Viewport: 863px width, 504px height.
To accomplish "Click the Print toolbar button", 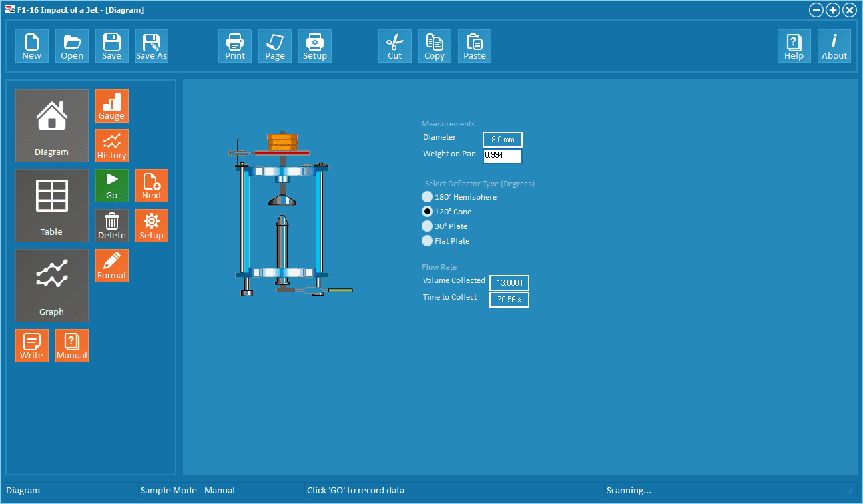I will coord(235,46).
